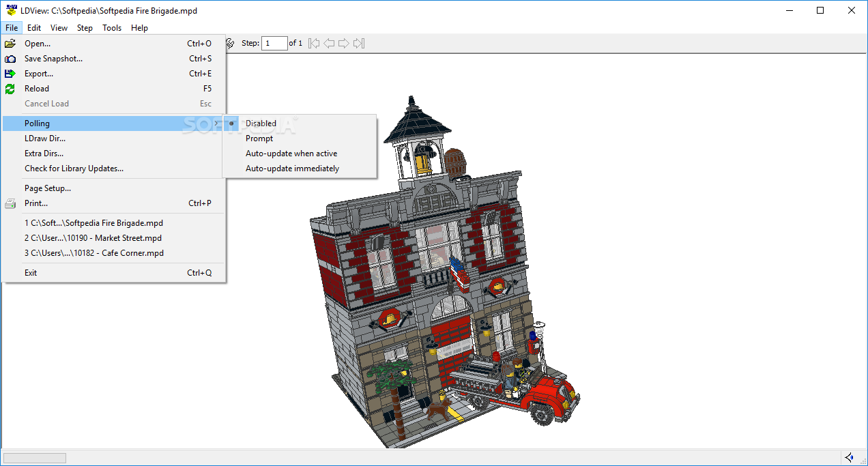Open Extra Dirs... settings
The height and width of the screenshot is (466, 868).
tap(113, 154)
